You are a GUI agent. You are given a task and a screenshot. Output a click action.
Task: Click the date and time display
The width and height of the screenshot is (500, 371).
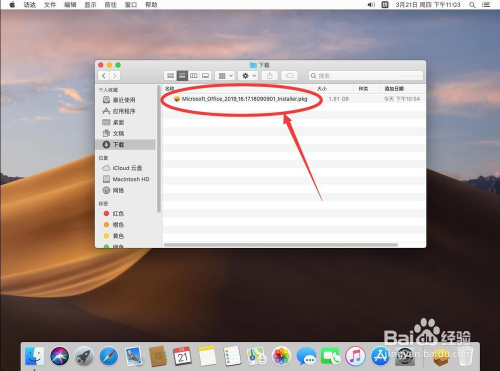pos(428,5)
